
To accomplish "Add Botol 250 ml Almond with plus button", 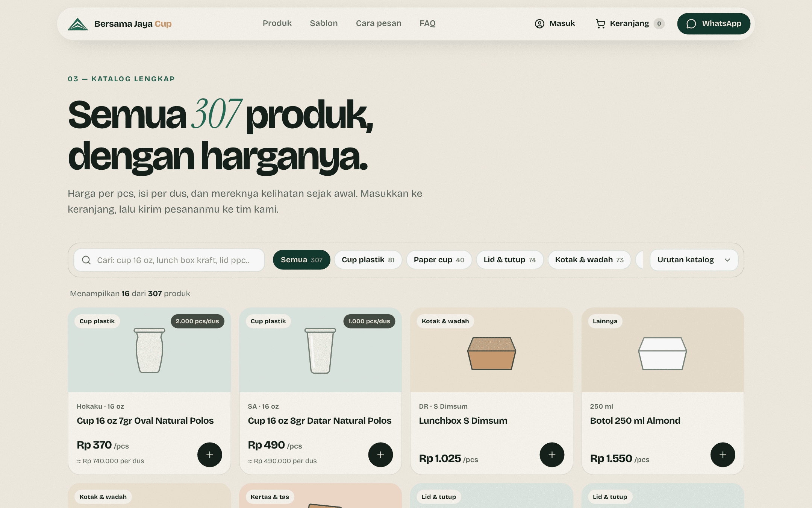I will 723,455.
